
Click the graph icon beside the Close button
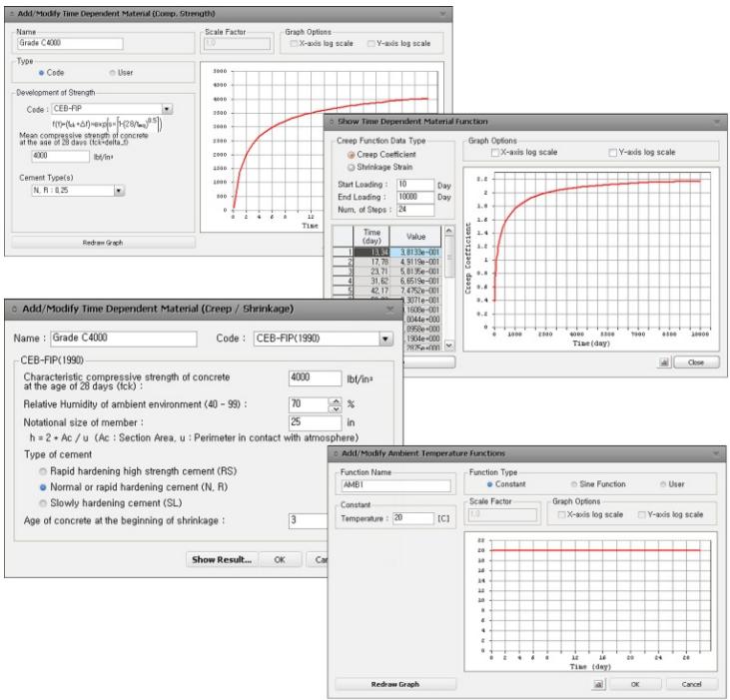664,362
